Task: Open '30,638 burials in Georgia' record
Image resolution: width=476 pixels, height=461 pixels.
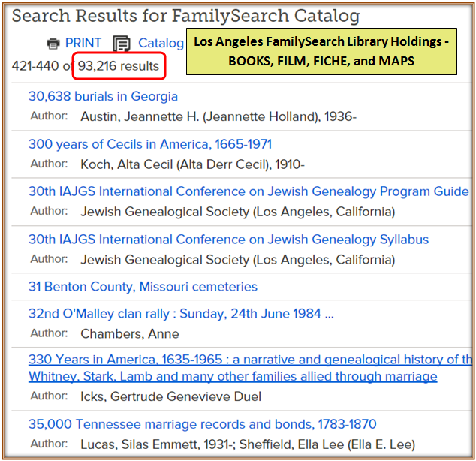Action: click(103, 96)
